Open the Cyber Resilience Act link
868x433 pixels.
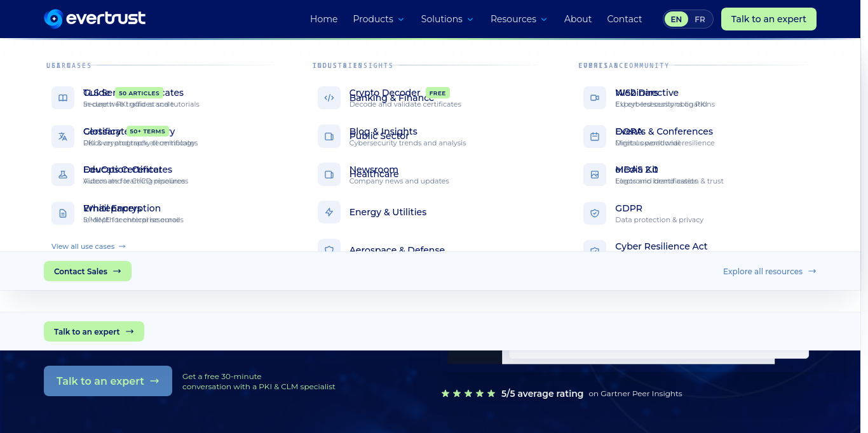pos(661,246)
